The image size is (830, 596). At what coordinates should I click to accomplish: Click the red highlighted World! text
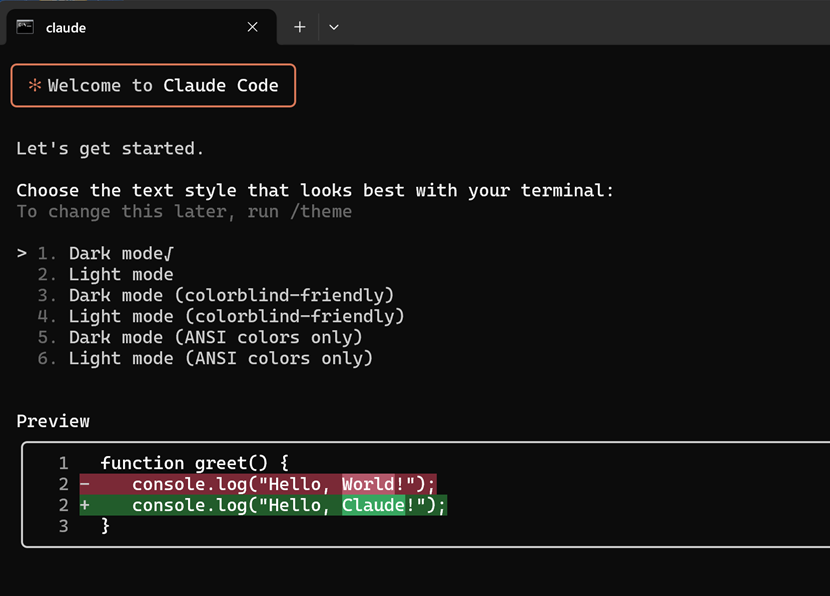point(369,484)
